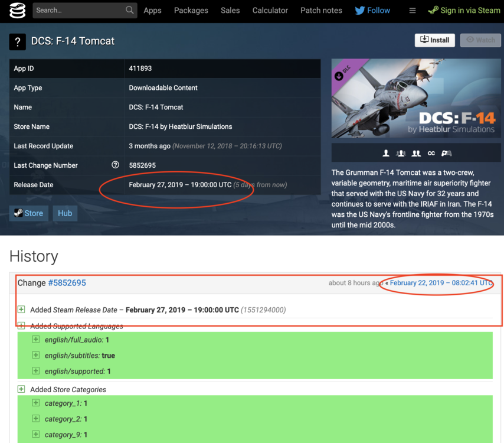
Task: Click the captions CC category icon
Action: 431,153
